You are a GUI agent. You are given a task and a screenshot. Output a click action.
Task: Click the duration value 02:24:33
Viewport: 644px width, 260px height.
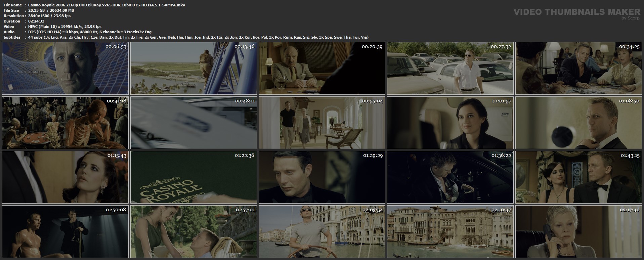tap(36, 21)
